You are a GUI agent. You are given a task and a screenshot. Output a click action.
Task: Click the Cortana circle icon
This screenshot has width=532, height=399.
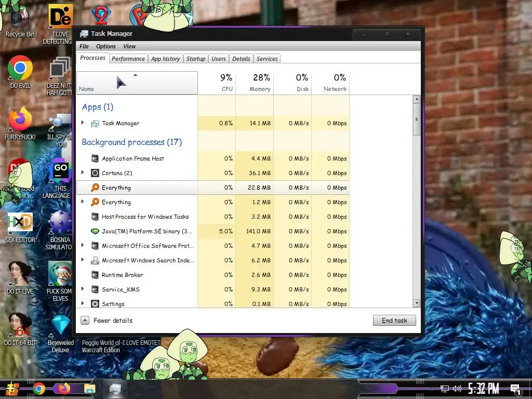click(x=95, y=173)
